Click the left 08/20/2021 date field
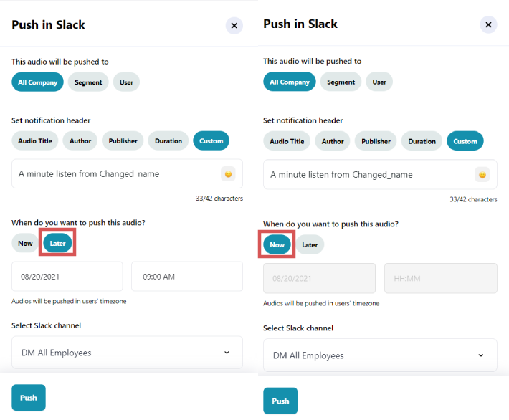Screen dimensions: 509x420 point(67,277)
